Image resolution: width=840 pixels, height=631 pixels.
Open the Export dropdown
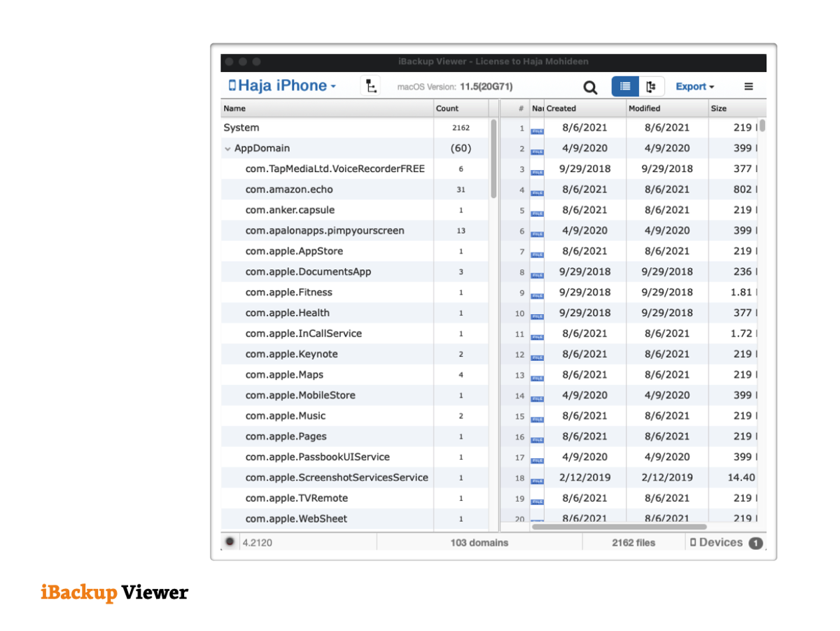pos(694,87)
